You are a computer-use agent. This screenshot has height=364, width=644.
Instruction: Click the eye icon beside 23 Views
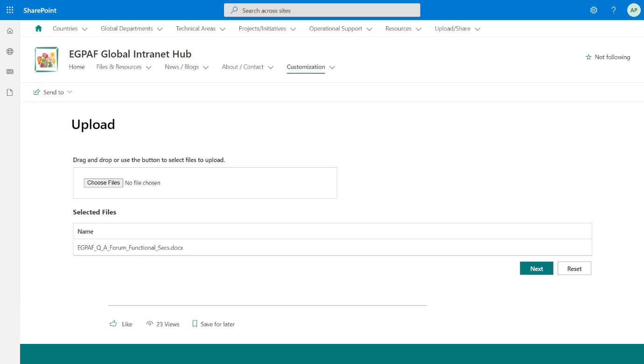pos(150,323)
